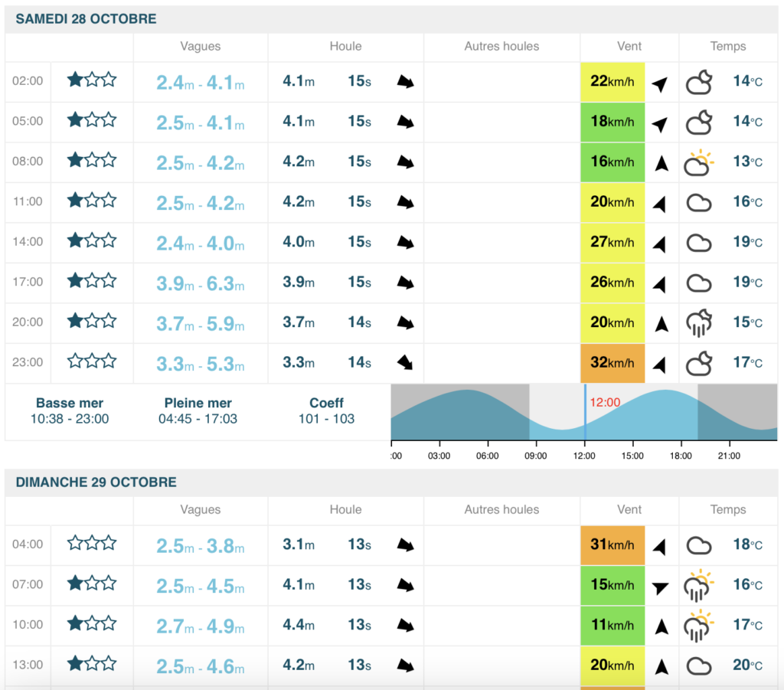Image resolution: width=784 pixels, height=690 pixels.
Task: Click the rain weather icon at Saturday 20:00
Action: 698,323
